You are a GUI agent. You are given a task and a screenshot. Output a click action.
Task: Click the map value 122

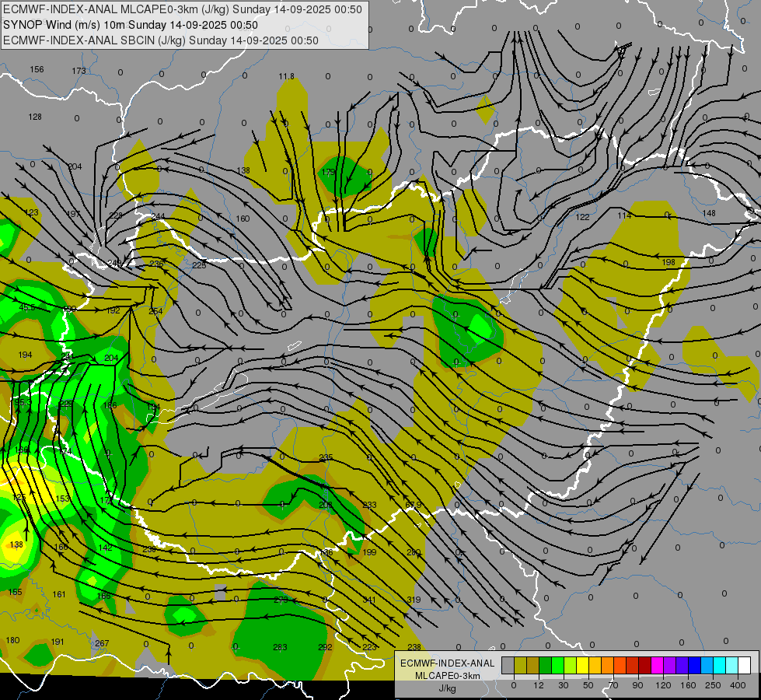tap(582, 217)
